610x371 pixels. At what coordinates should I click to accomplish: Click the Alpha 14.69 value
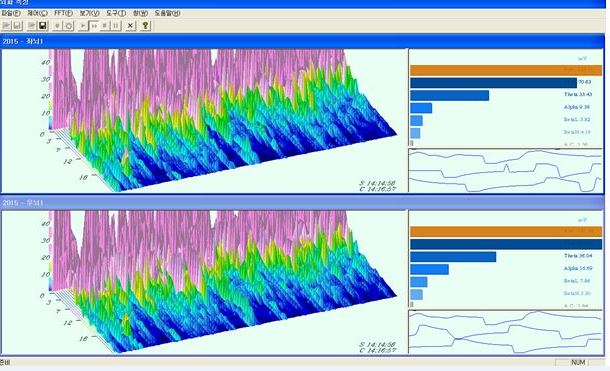point(578,268)
